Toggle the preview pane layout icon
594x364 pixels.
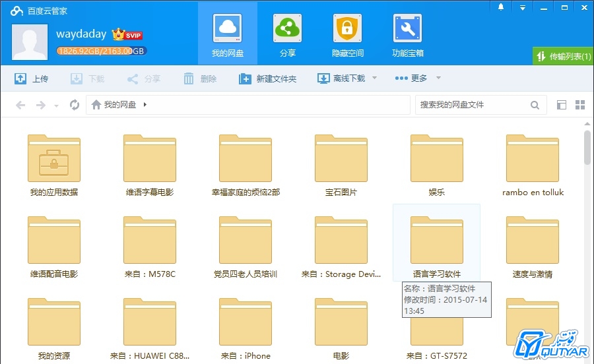[562, 105]
